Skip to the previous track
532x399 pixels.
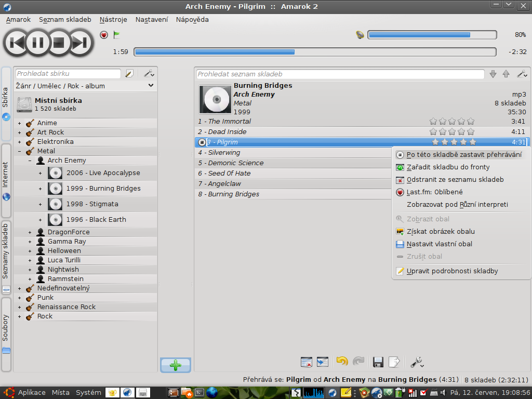point(16,43)
